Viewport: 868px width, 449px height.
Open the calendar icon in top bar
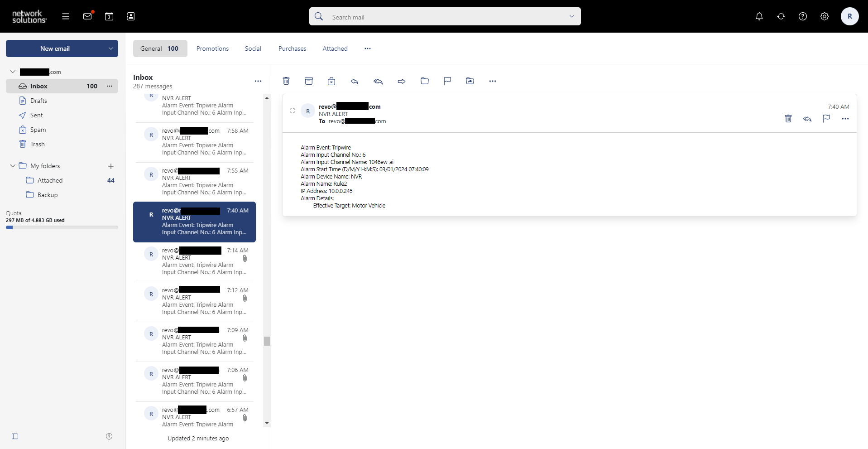(x=109, y=16)
